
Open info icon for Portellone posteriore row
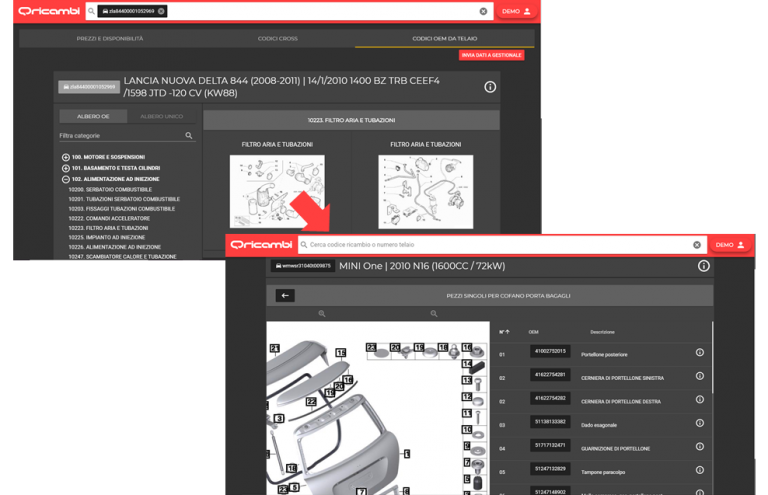pyautogui.click(x=699, y=352)
